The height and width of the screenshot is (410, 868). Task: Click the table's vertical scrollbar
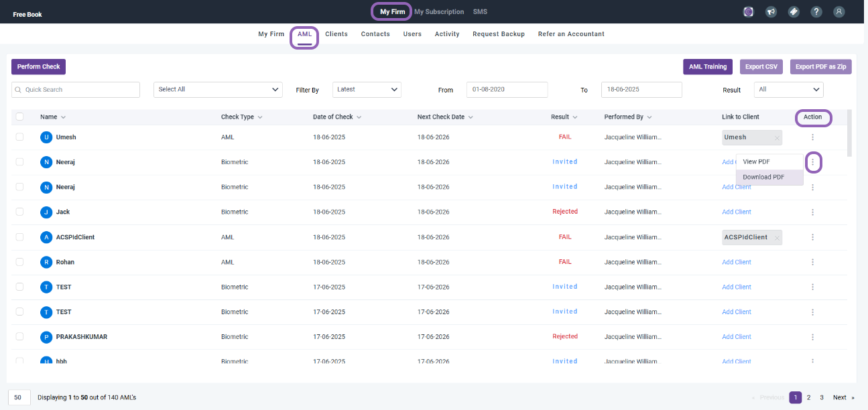[x=850, y=133]
